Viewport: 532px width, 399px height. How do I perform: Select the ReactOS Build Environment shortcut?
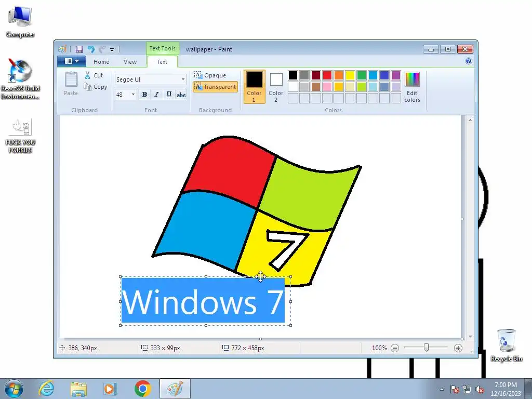click(x=20, y=79)
